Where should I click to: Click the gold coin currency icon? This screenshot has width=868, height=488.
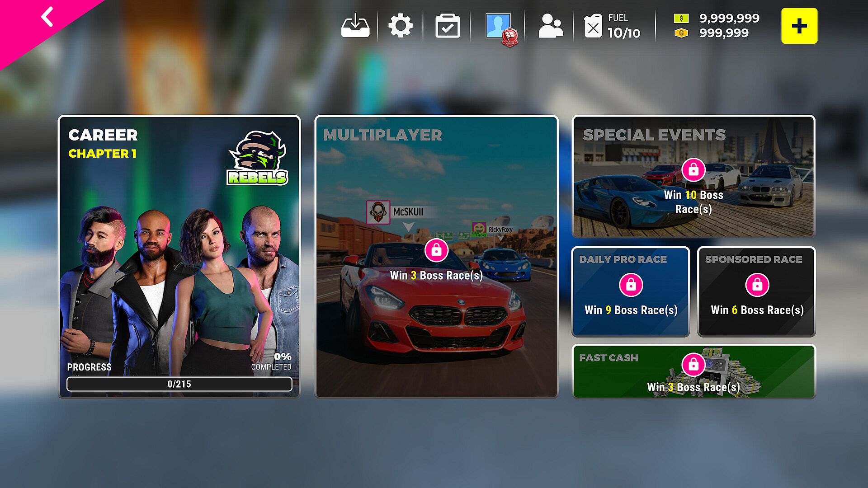point(681,33)
